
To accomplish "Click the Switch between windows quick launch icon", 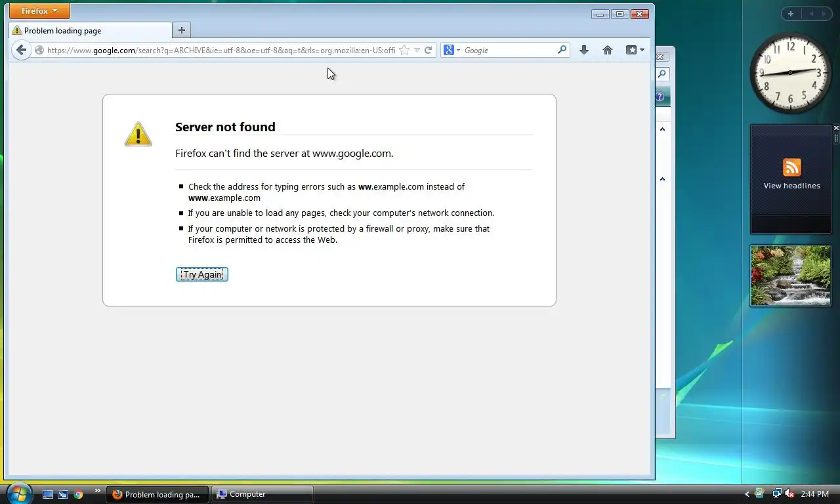I will (x=63, y=494).
